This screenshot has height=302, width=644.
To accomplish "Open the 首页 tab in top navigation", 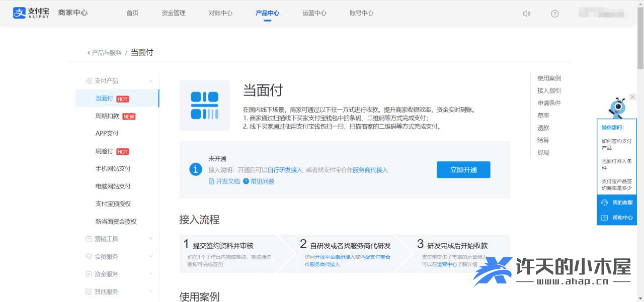I will pyautogui.click(x=132, y=13).
